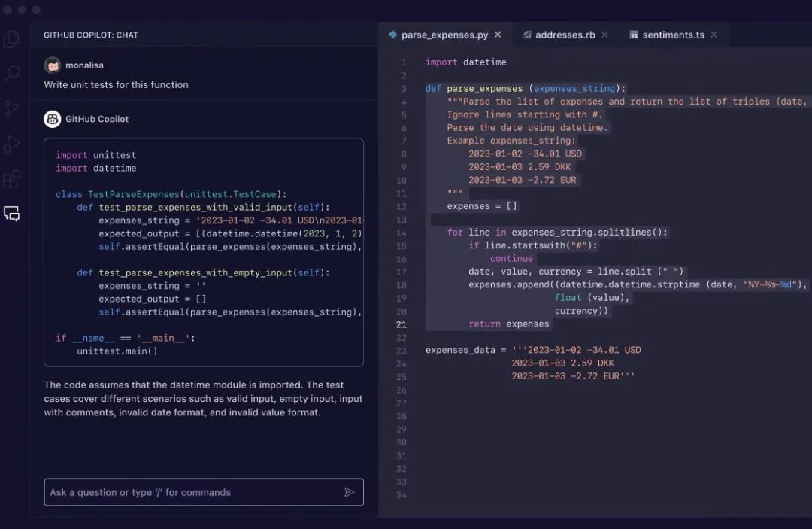Click the GitHub Copilot name label

97,119
